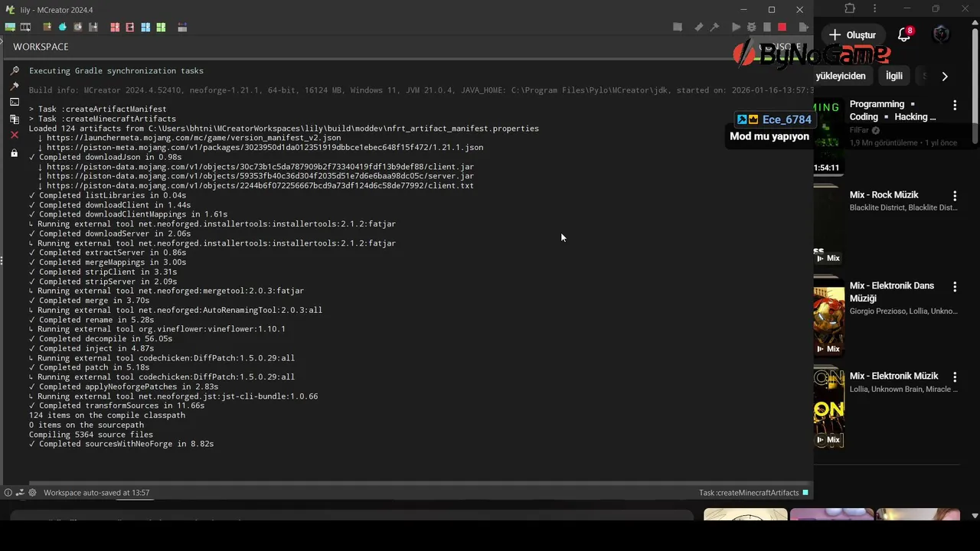
Task: Open the Mix - Rock Müzik playlist
Action: point(884,194)
